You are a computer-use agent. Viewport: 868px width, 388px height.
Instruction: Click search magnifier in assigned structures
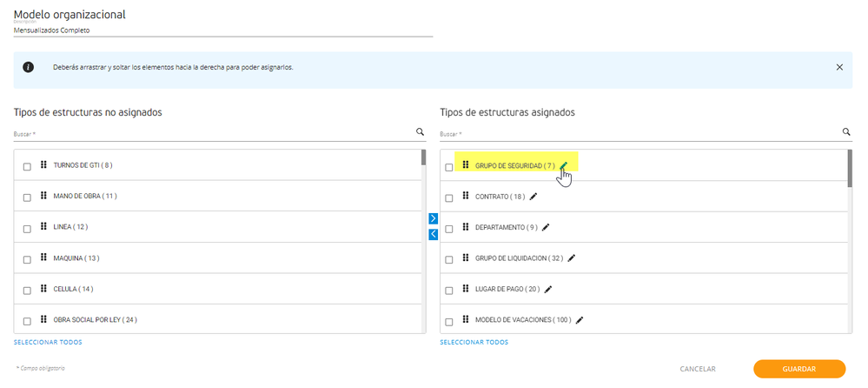point(846,132)
